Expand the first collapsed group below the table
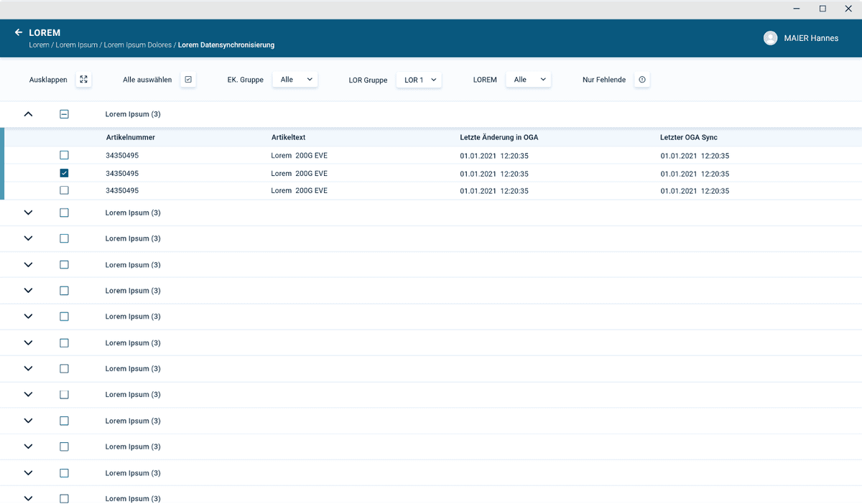 point(29,213)
